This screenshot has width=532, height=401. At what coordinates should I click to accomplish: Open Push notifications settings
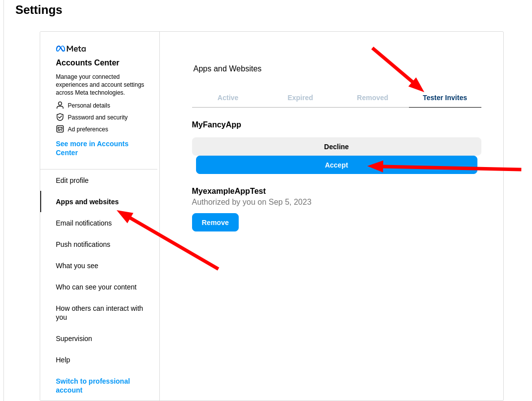pos(83,244)
